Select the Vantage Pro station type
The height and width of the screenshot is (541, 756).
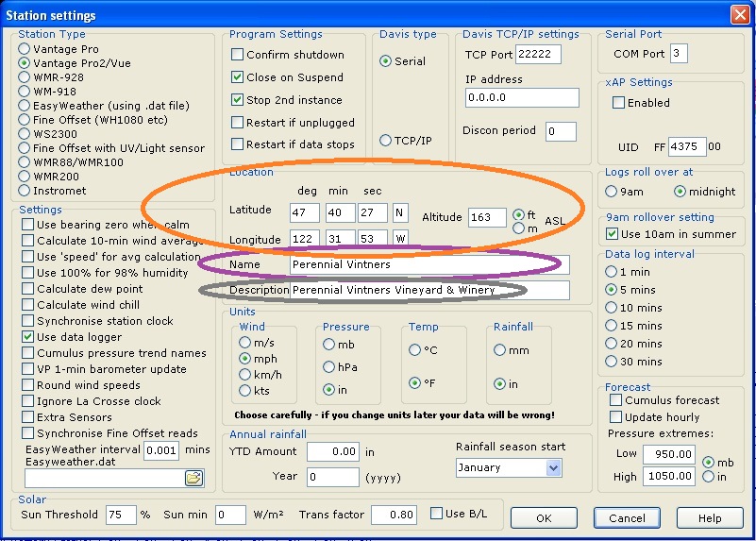click(25, 49)
